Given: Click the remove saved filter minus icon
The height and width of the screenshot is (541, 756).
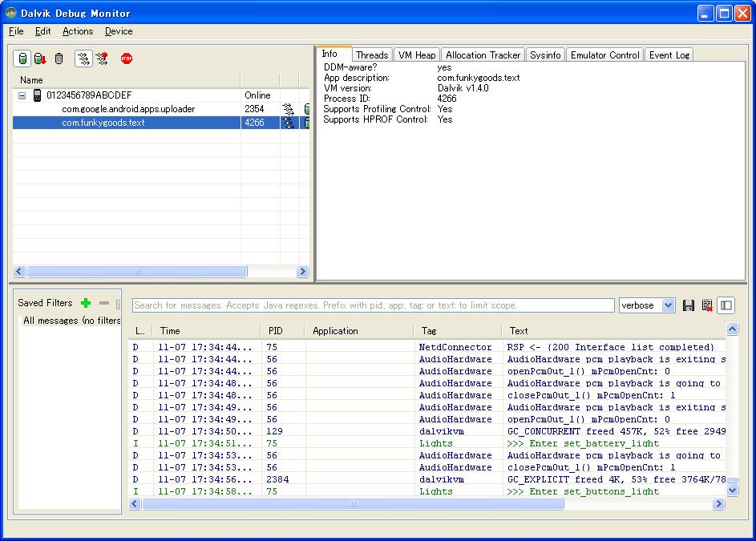Looking at the screenshot, I should tap(104, 303).
